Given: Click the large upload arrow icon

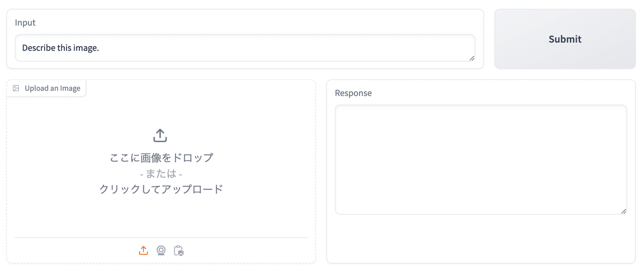Looking at the screenshot, I should tap(160, 135).
